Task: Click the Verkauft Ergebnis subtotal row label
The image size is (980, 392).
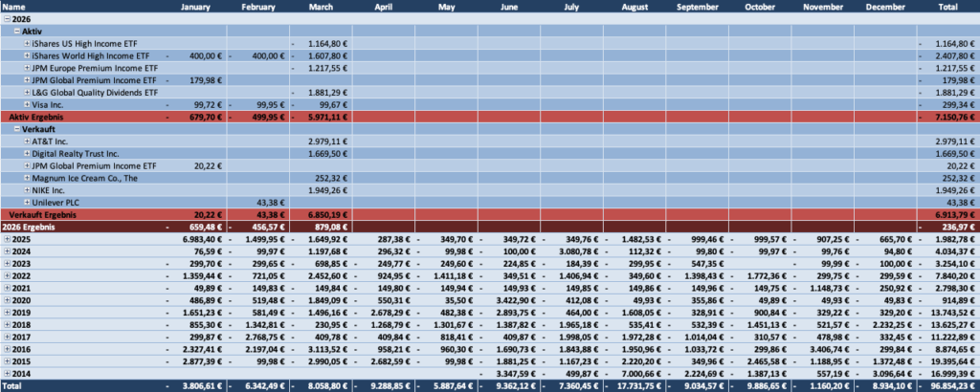Action: tap(43, 213)
